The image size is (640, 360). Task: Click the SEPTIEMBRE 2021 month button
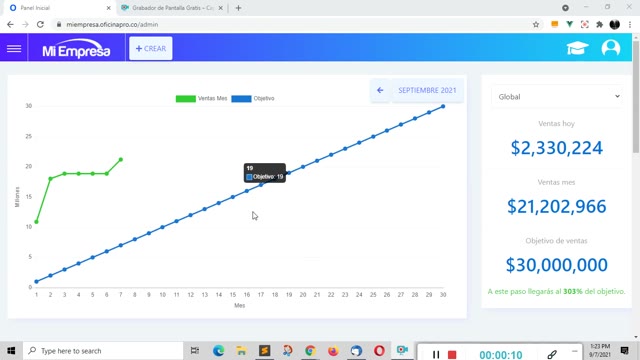pyautogui.click(x=427, y=90)
